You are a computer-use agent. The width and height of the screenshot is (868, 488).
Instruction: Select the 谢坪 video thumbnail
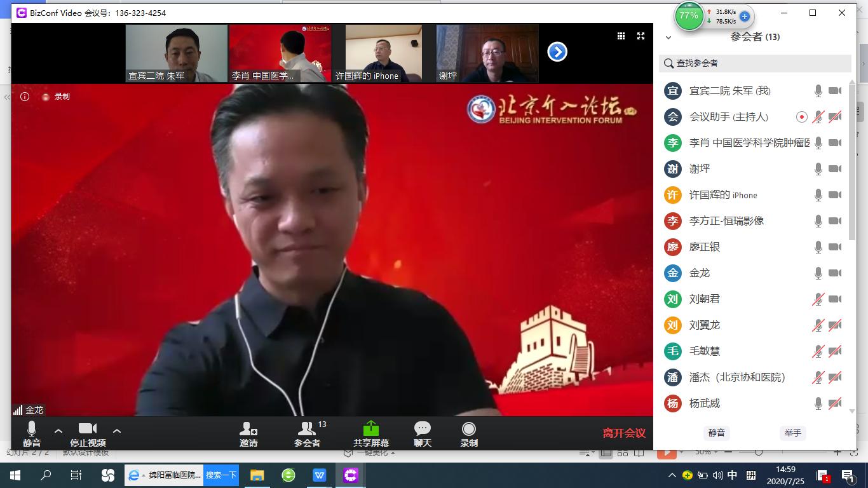487,53
